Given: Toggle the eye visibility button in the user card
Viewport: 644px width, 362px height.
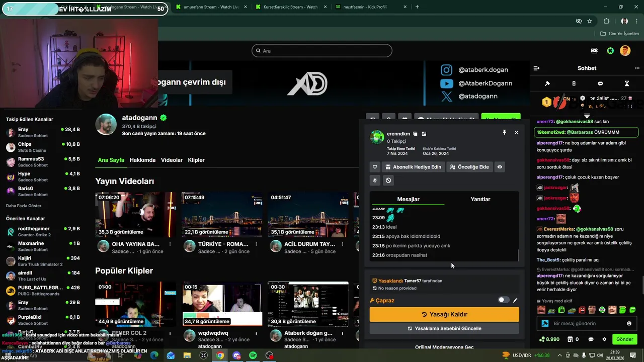Looking at the screenshot, I should click(x=500, y=167).
